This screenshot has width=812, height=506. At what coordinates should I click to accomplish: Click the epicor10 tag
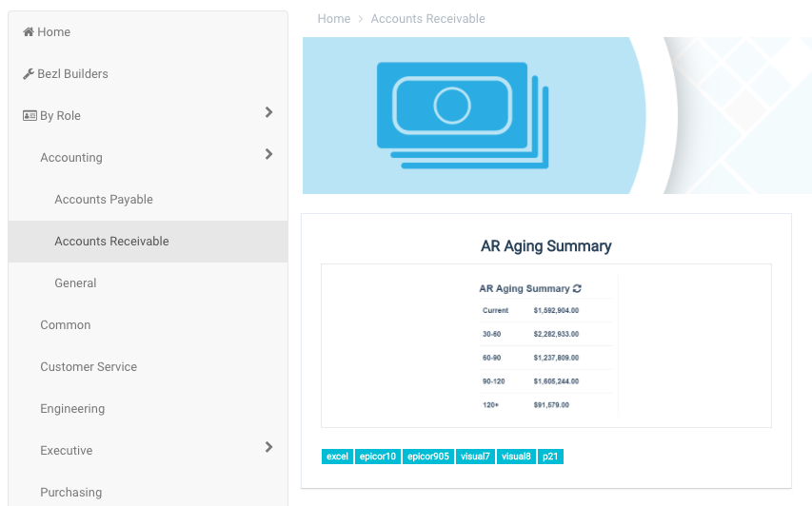(x=378, y=457)
